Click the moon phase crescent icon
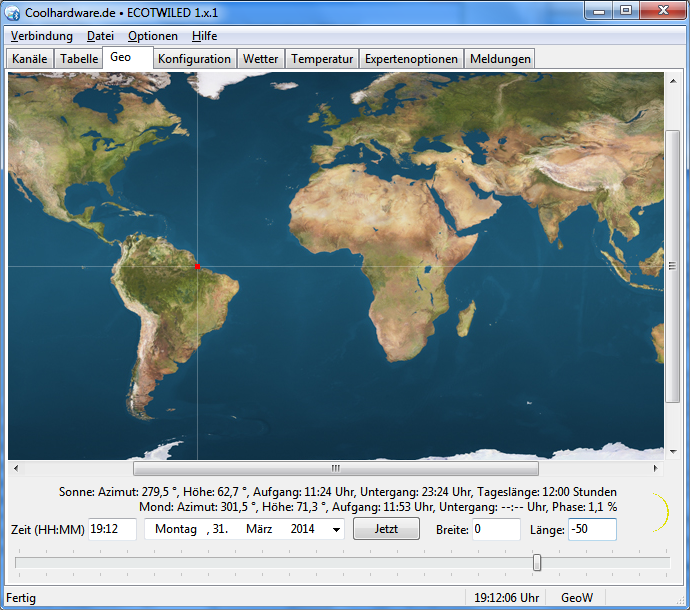This screenshot has height=610, width=690. pyautogui.click(x=662, y=511)
